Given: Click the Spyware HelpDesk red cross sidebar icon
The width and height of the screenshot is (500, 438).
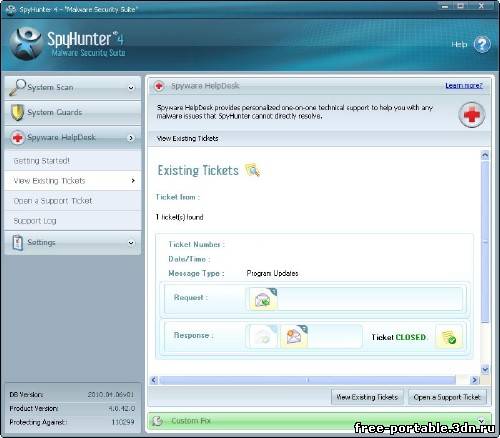Looking at the screenshot, I should 17,138.
